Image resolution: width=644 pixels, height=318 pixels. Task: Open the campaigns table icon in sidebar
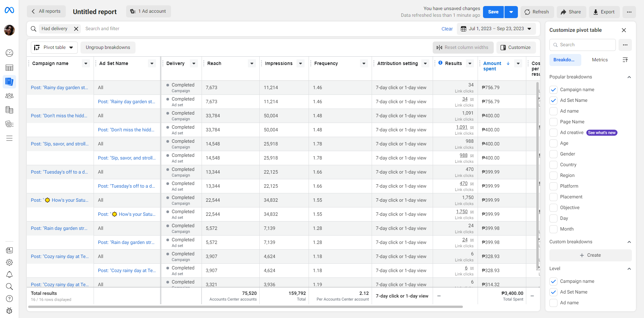[9, 68]
